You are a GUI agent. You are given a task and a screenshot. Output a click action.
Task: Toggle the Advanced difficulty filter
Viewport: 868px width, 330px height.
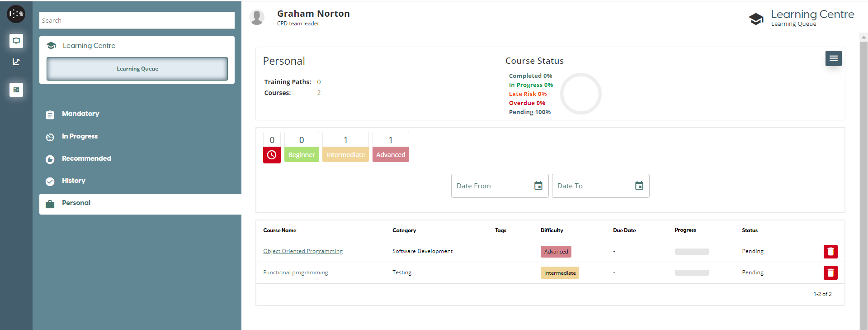click(391, 154)
